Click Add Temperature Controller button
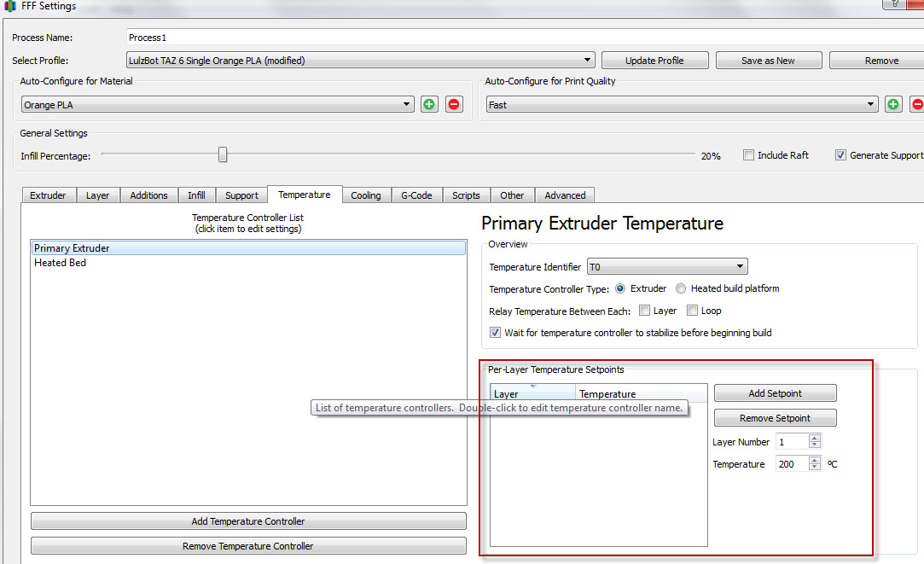This screenshot has width=924, height=564. click(248, 521)
